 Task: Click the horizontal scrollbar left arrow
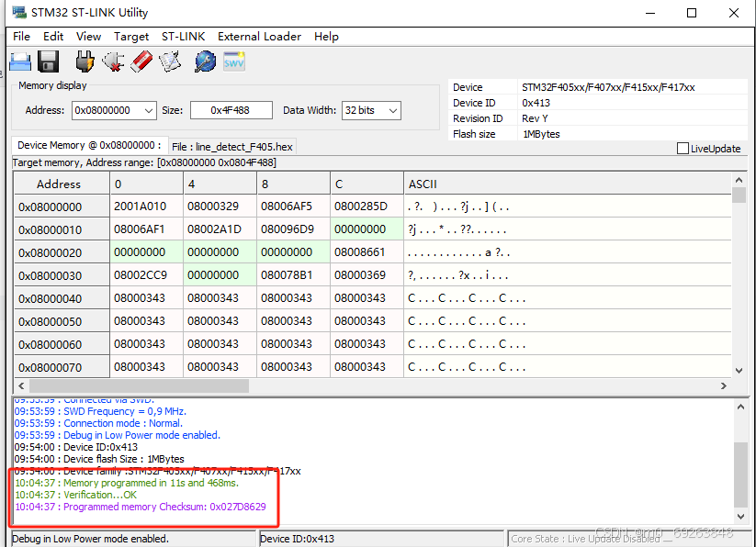click(x=21, y=385)
